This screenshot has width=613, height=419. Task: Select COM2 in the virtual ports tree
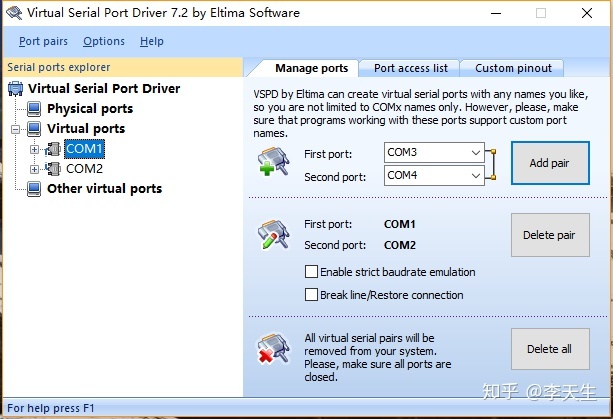click(x=84, y=169)
